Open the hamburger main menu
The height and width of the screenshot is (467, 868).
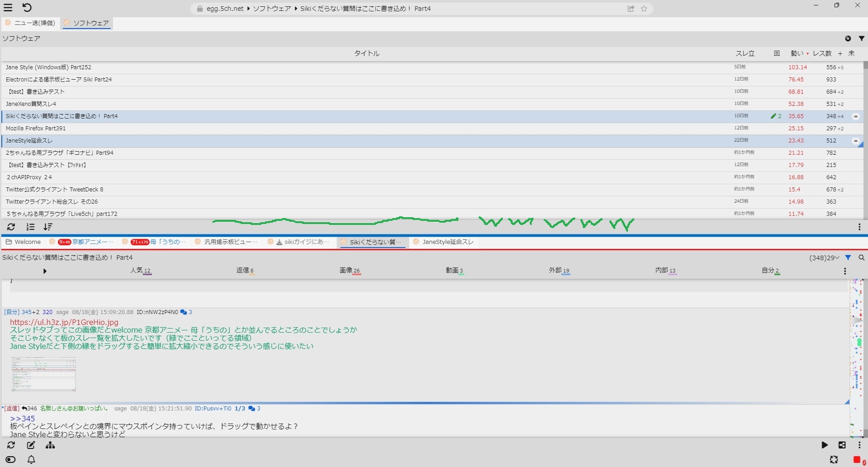[x=8, y=8]
